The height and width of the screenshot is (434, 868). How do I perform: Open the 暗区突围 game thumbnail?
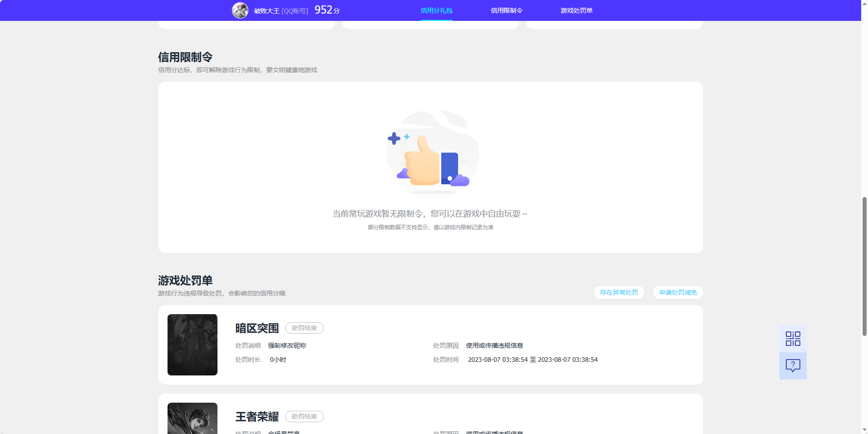point(192,345)
